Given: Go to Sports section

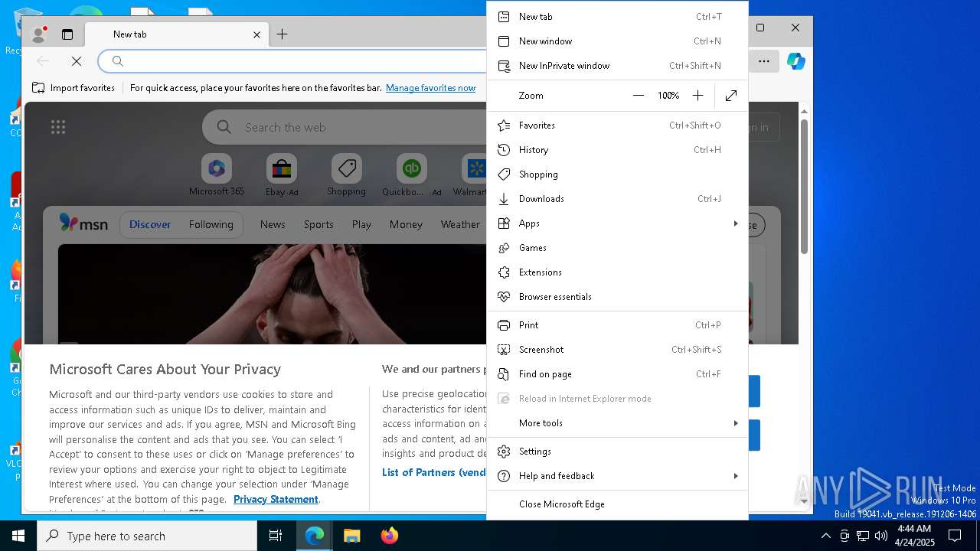Looking at the screenshot, I should pos(318,224).
